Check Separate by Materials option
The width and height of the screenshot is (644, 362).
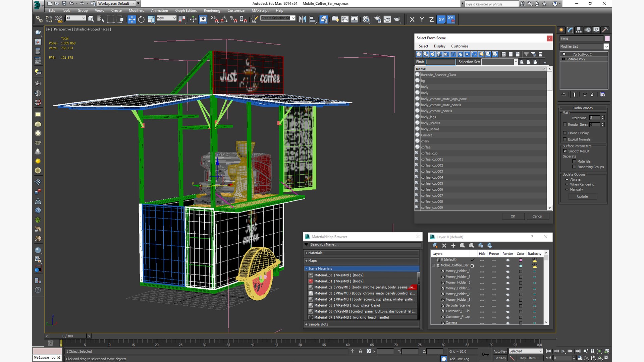[574, 162]
